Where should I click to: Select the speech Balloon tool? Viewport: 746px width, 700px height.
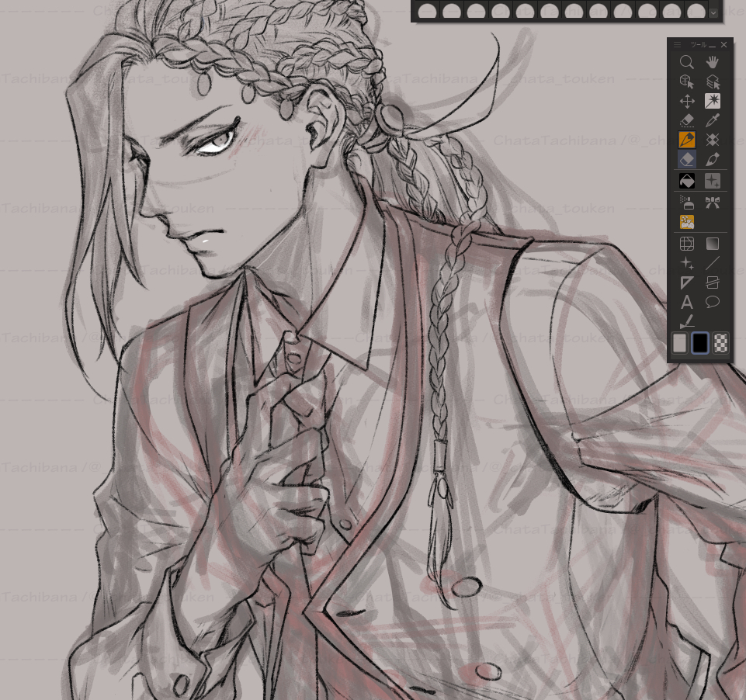tap(712, 303)
